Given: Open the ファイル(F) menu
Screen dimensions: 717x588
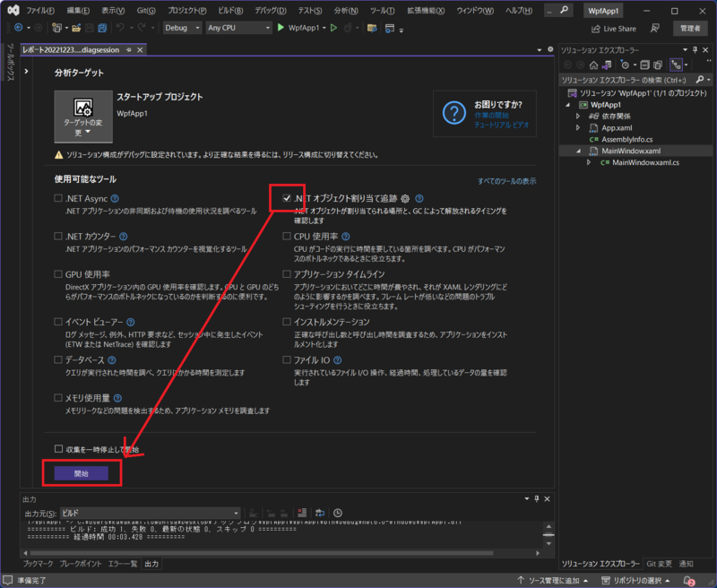Looking at the screenshot, I should (40, 11).
